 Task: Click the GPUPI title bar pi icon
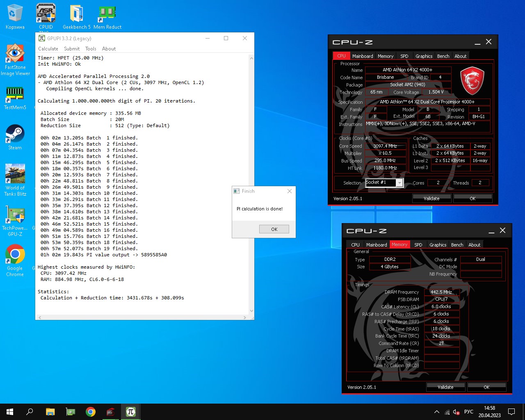point(41,38)
